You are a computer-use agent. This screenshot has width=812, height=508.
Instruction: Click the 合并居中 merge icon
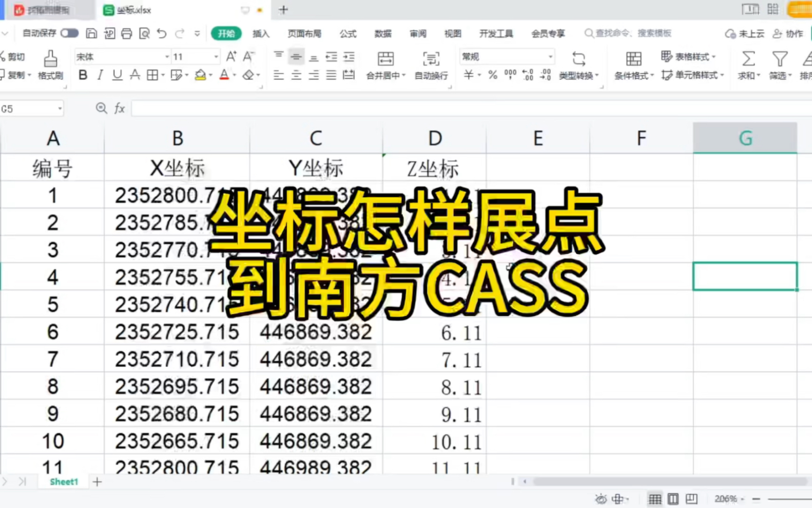pyautogui.click(x=385, y=59)
